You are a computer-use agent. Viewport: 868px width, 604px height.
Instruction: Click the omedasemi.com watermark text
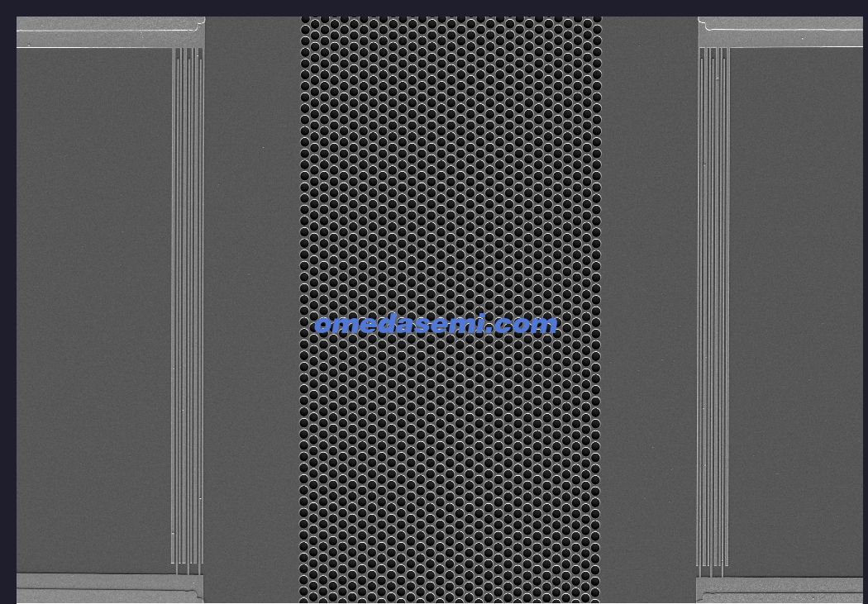tap(436, 325)
